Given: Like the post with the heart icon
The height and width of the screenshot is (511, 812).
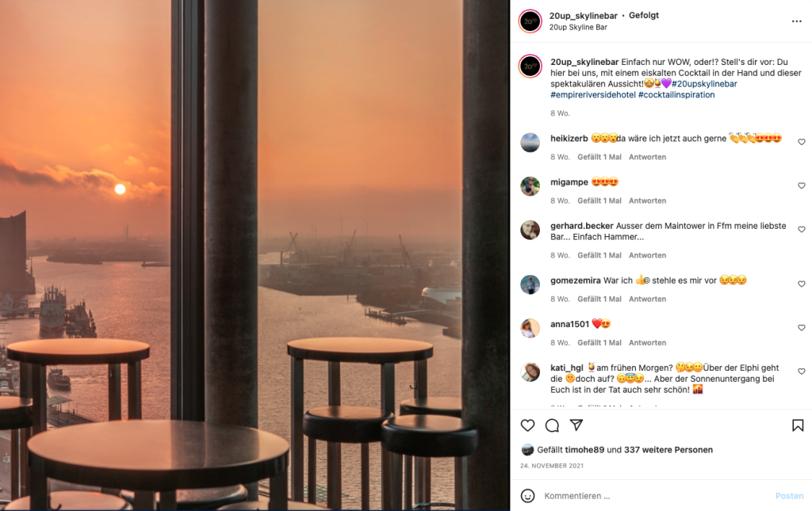Looking at the screenshot, I should [527, 425].
